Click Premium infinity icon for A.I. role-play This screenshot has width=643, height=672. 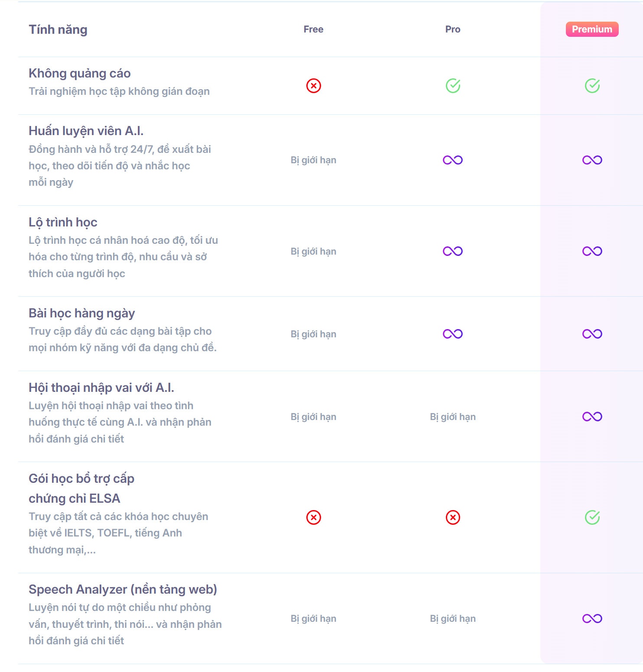pyautogui.click(x=592, y=417)
